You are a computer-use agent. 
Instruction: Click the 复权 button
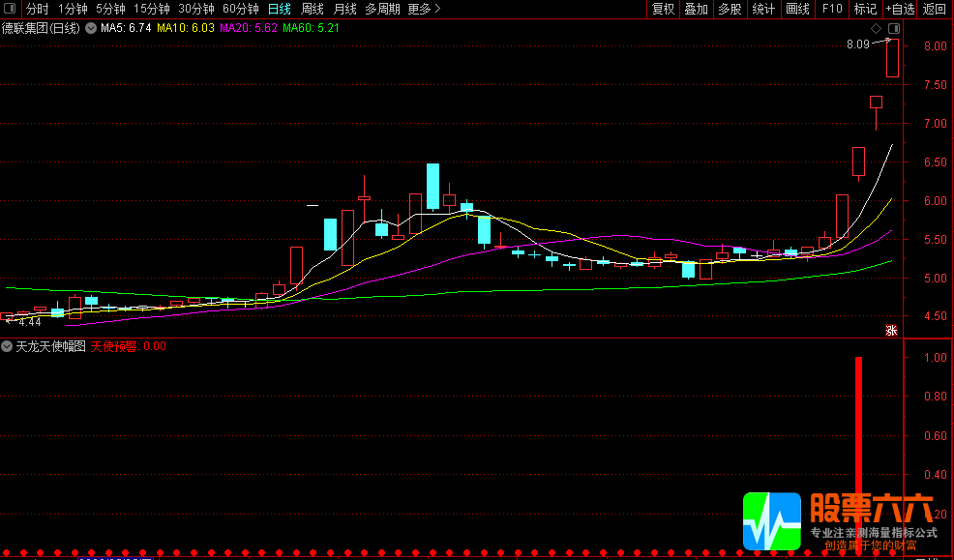pyautogui.click(x=663, y=9)
